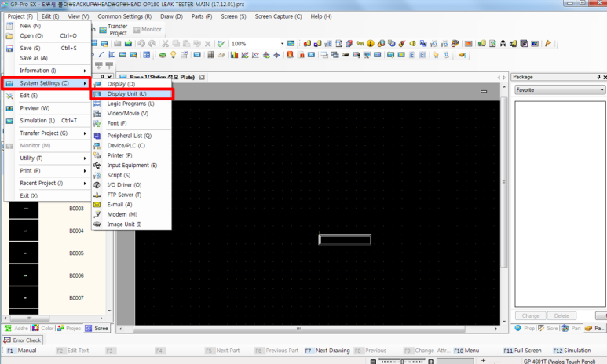Open the 100% zoom dropdown
The width and height of the screenshot is (607, 364).
tap(282, 44)
